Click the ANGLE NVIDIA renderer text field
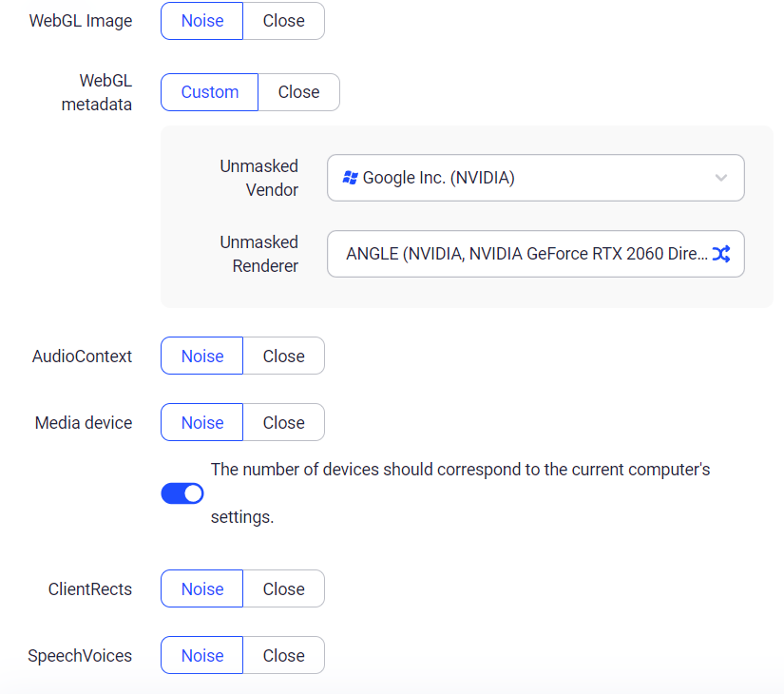This screenshot has height=694, width=784. pos(513,254)
